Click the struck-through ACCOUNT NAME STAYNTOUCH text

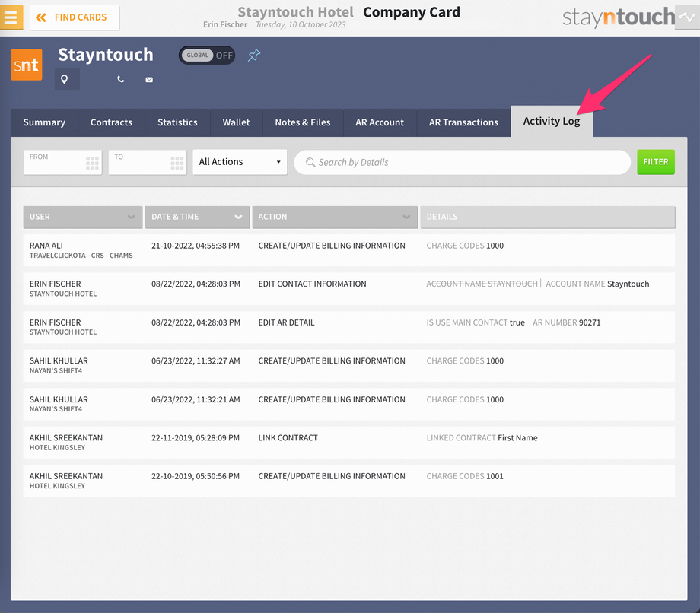point(482,284)
